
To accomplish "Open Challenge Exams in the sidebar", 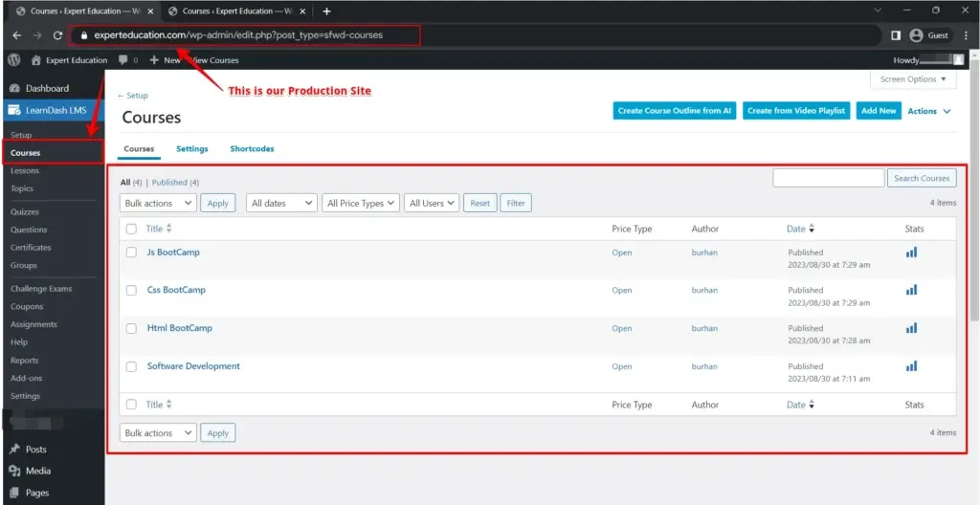I will coord(41,289).
